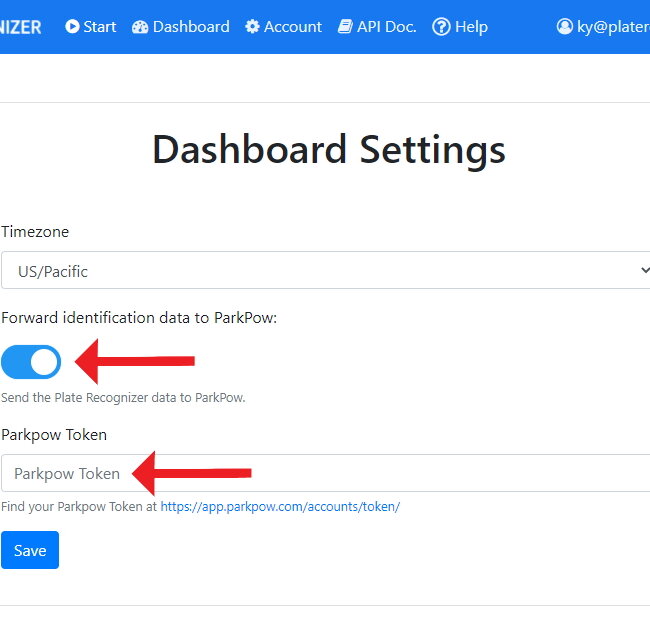
Task: Select the Help nav text
Action: (x=471, y=27)
